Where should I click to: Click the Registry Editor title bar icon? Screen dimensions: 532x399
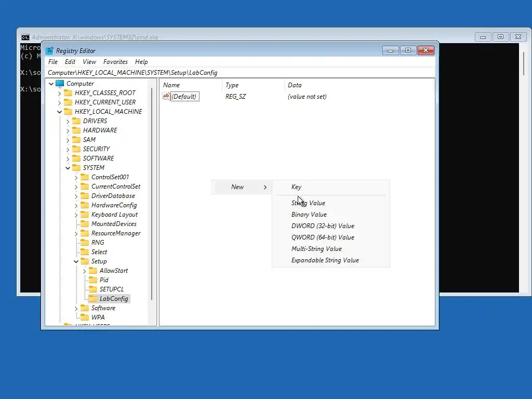pos(49,51)
